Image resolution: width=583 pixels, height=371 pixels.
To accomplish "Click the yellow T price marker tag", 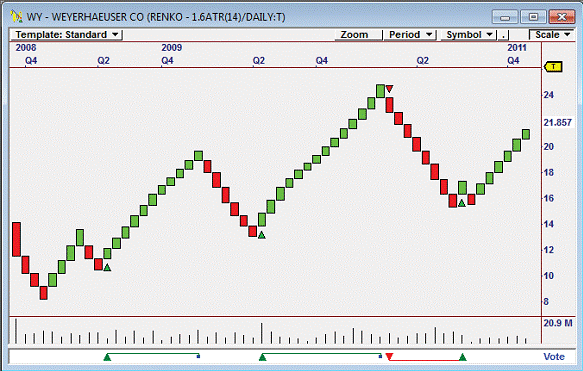I will pyautogui.click(x=553, y=67).
